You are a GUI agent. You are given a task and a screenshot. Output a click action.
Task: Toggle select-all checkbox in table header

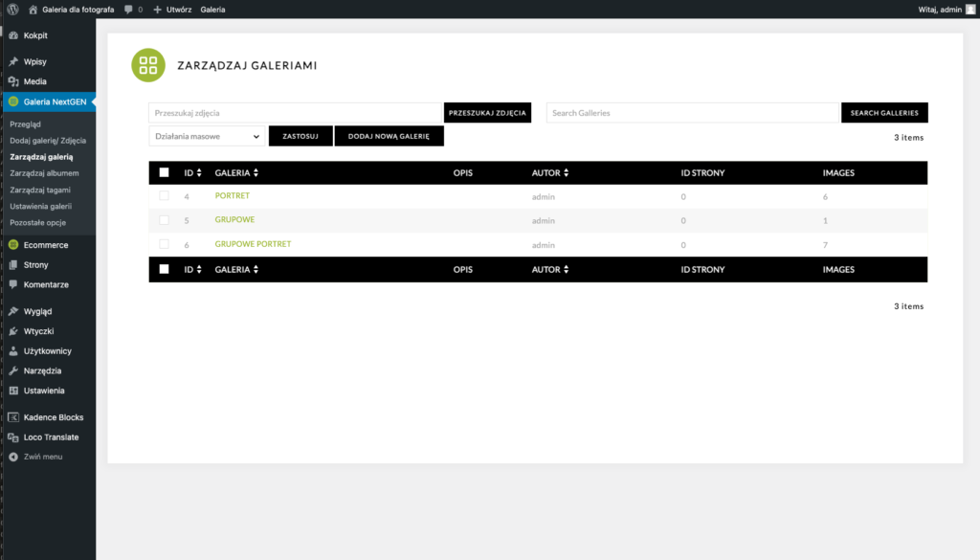click(x=164, y=173)
